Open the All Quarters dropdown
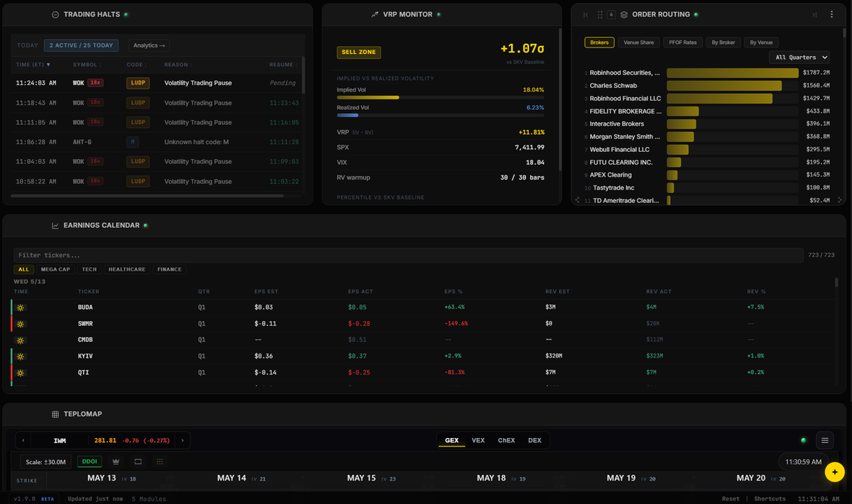 pos(800,57)
